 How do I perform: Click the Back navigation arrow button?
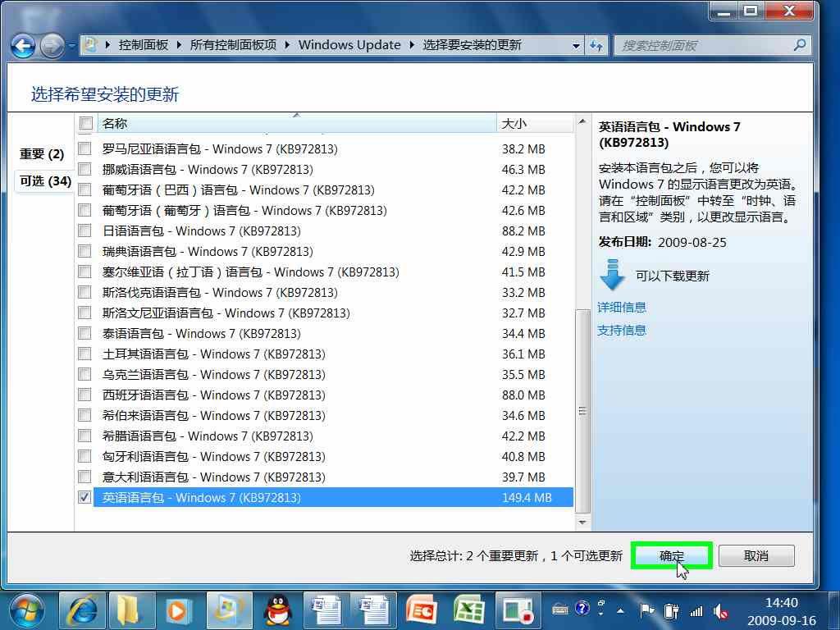pos(24,45)
